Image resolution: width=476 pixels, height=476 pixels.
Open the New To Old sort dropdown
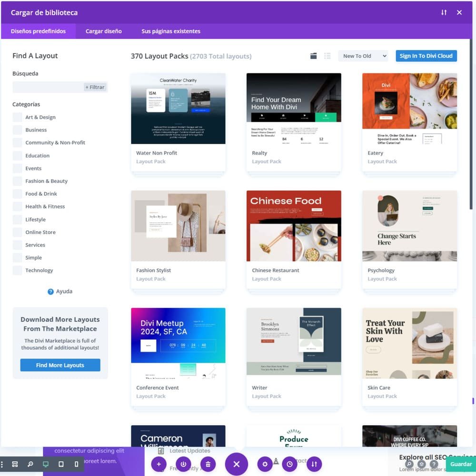[363, 56]
